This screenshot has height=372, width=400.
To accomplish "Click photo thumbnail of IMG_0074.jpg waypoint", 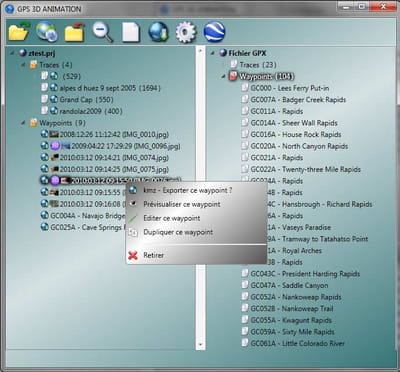I will (54, 158).
